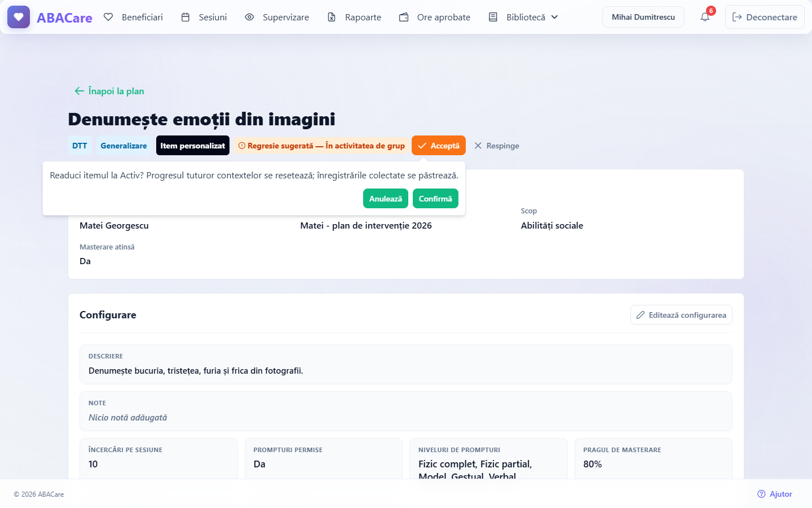This screenshot has height=508, width=812.
Task: Select the heading Denumește emoții din imagini
Action: point(201,119)
